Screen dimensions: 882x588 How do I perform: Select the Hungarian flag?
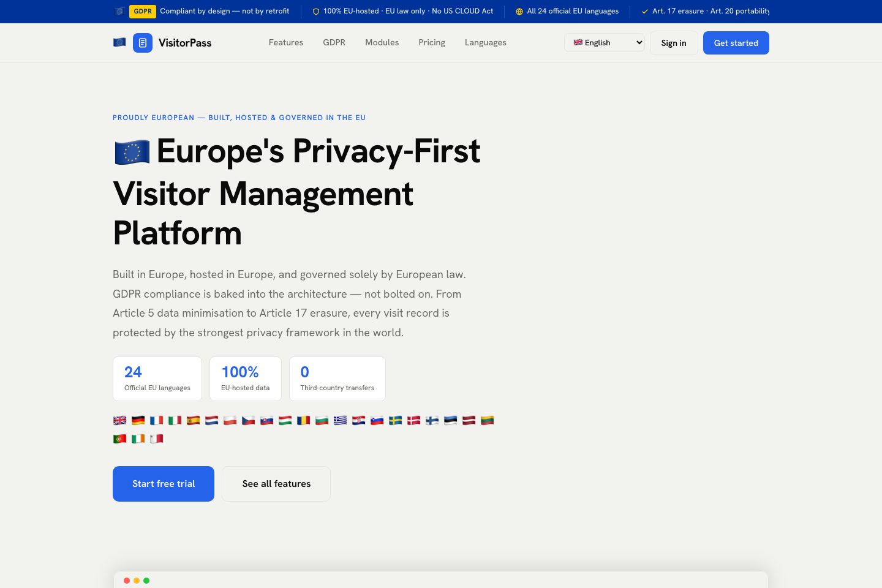(x=285, y=420)
